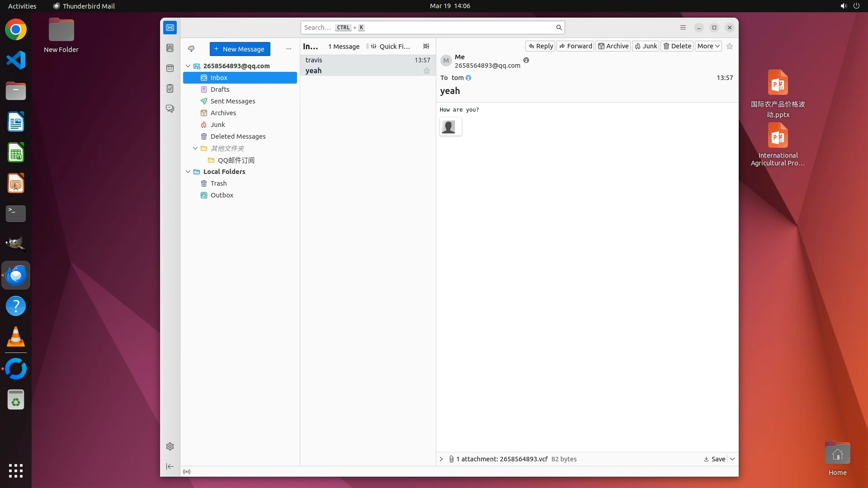This screenshot has height=488, width=868.
Task: Click the Forward button
Action: [x=575, y=46]
